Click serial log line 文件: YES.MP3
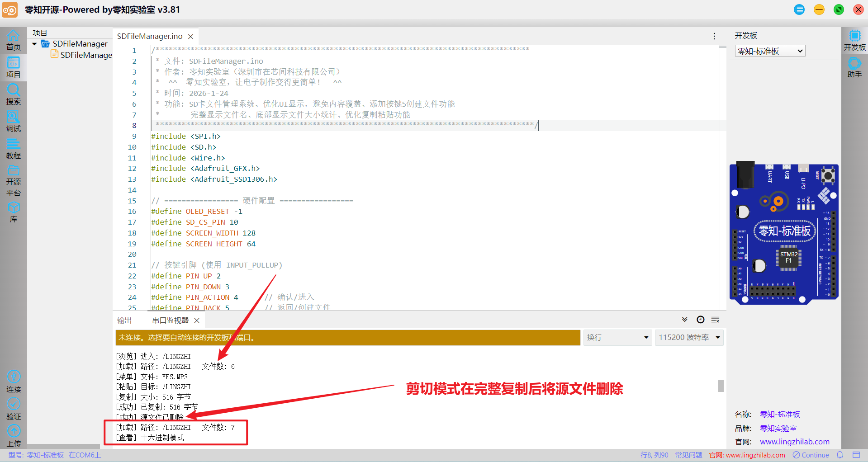 click(152, 377)
